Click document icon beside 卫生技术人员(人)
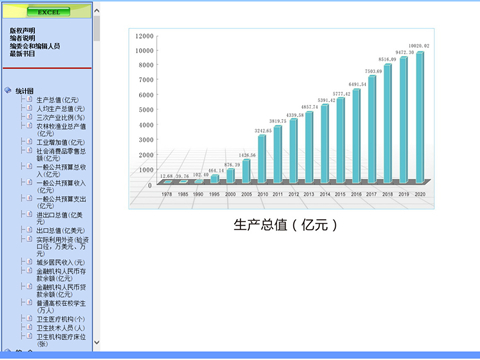This screenshot has width=480, height=360. [x=29, y=327]
